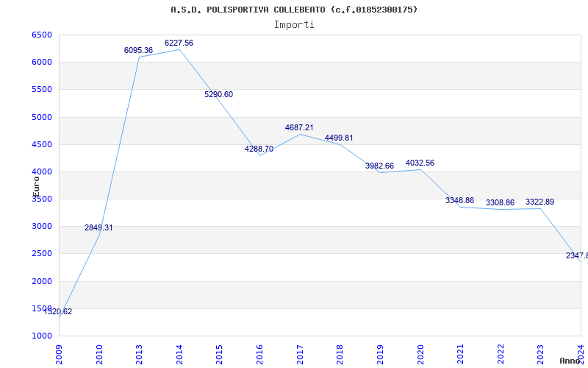
Task: Click the 4288.70 value label
Action: coord(259,149)
